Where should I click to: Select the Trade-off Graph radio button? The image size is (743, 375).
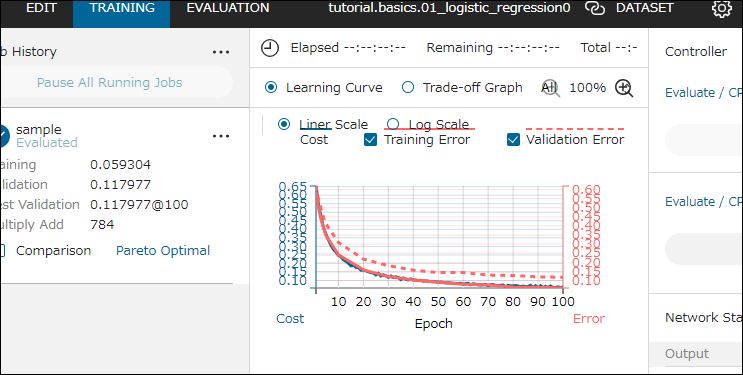coord(408,88)
